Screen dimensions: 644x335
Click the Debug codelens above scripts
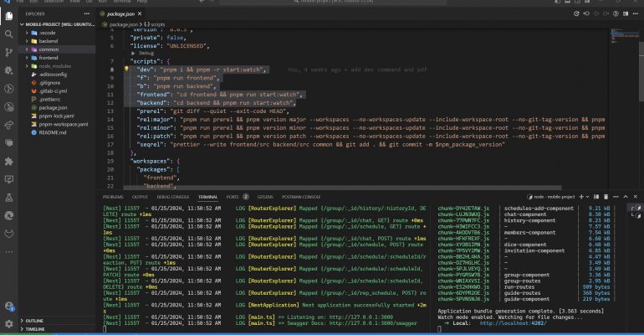click(x=146, y=53)
